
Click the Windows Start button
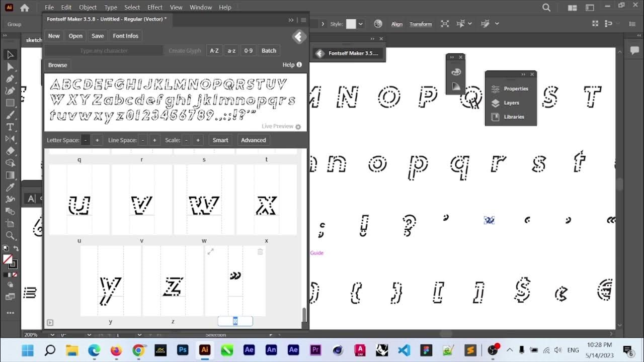(x=27, y=350)
